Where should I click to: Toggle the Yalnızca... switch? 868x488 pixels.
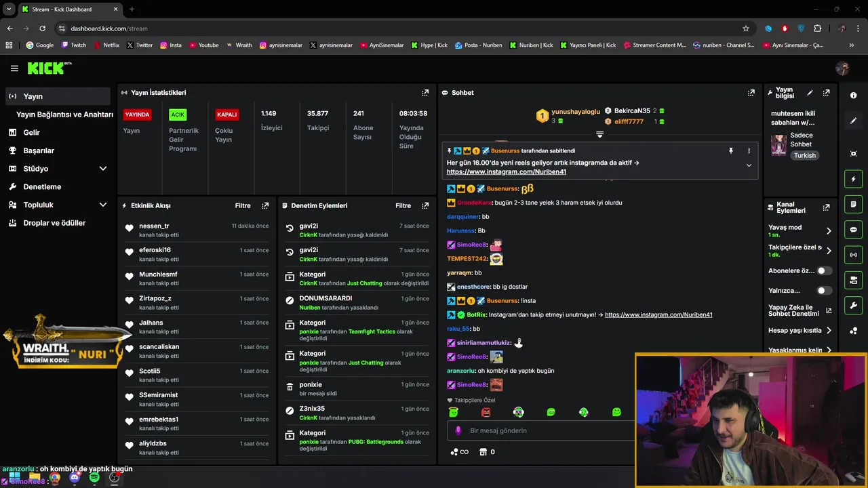[x=824, y=291]
